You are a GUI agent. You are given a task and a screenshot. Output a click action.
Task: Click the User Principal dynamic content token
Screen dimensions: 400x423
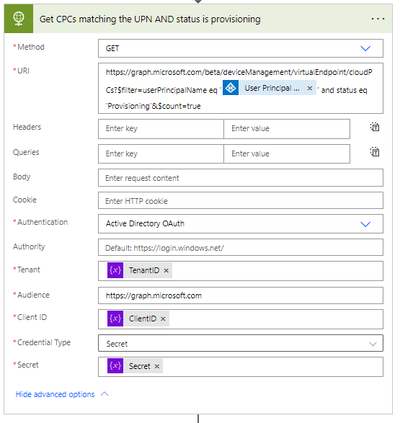coord(269,88)
